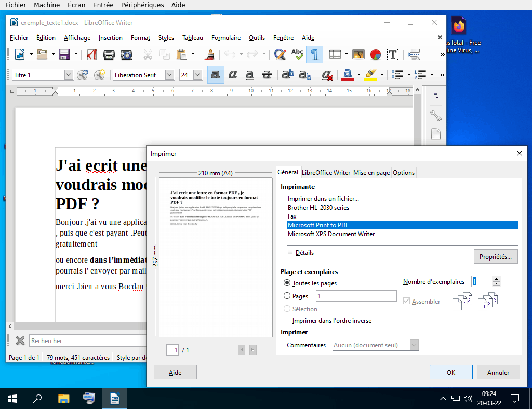Click the Rechercher search field

(x=88, y=340)
